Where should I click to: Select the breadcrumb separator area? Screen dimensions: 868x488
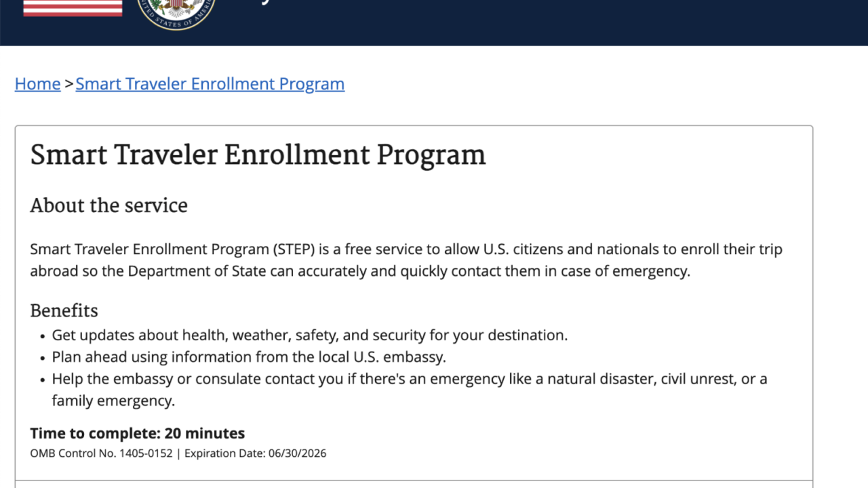tap(67, 83)
